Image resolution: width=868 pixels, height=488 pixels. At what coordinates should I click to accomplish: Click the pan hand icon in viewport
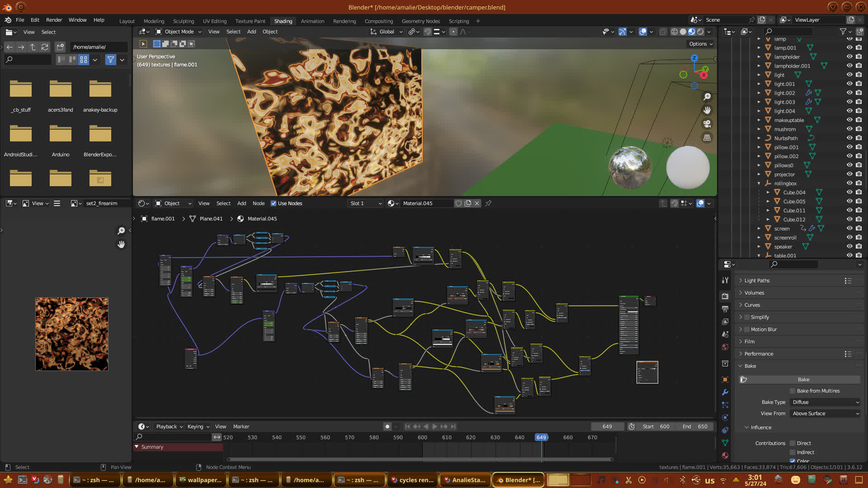(x=707, y=110)
